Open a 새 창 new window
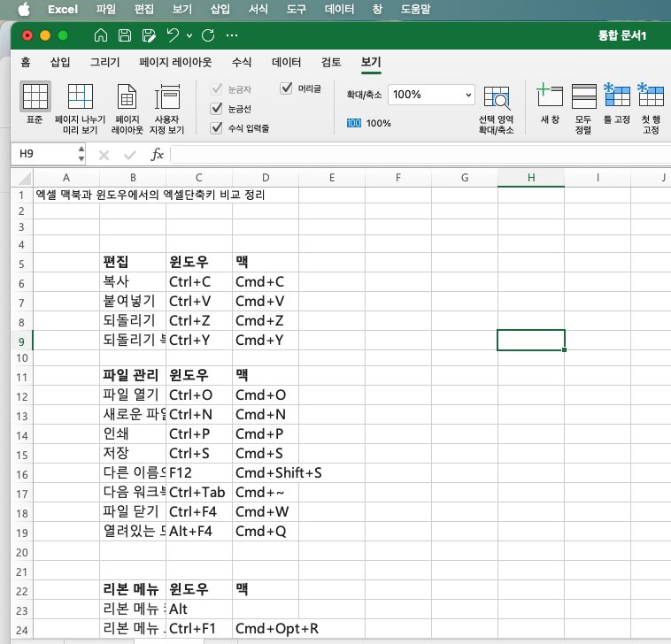This screenshot has height=644, width=671. click(x=550, y=103)
